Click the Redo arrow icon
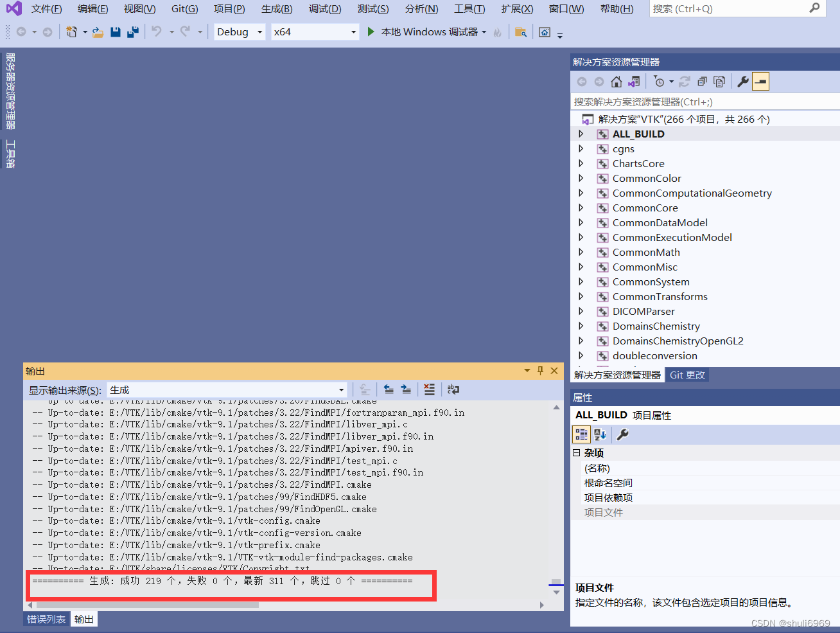The height and width of the screenshot is (633, 840). pos(186,31)
